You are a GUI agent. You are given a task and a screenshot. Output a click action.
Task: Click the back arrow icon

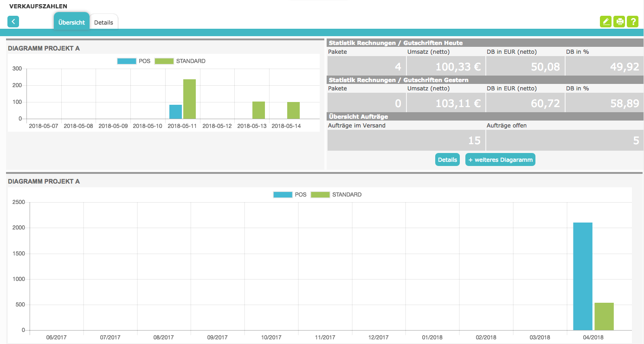tap(13, 22)
